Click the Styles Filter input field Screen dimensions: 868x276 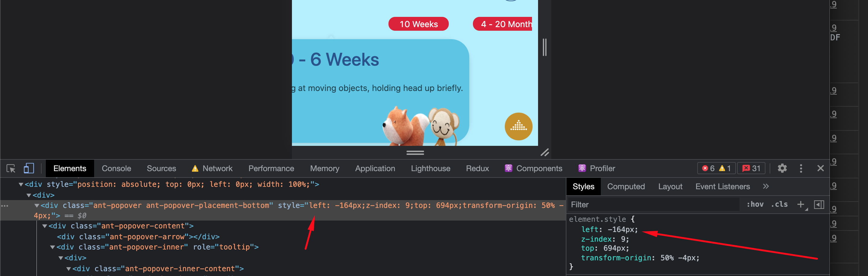coord(654,204)
